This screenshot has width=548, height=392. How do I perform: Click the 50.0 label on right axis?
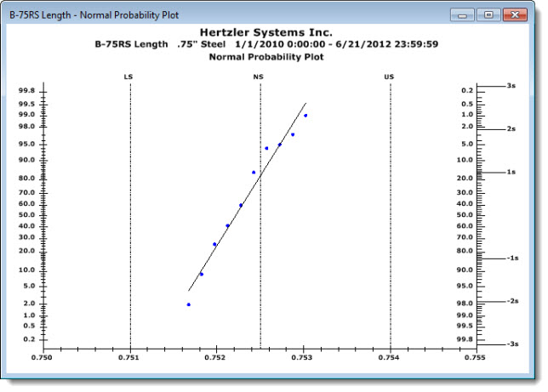489,216
